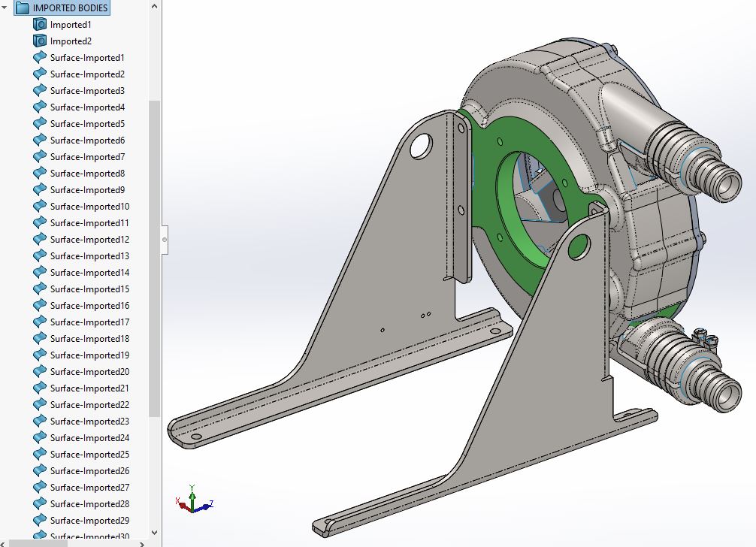Click the Surface-Imported17 surface icon
Viewport: 756px width, 547px height.
click(40, 322)
